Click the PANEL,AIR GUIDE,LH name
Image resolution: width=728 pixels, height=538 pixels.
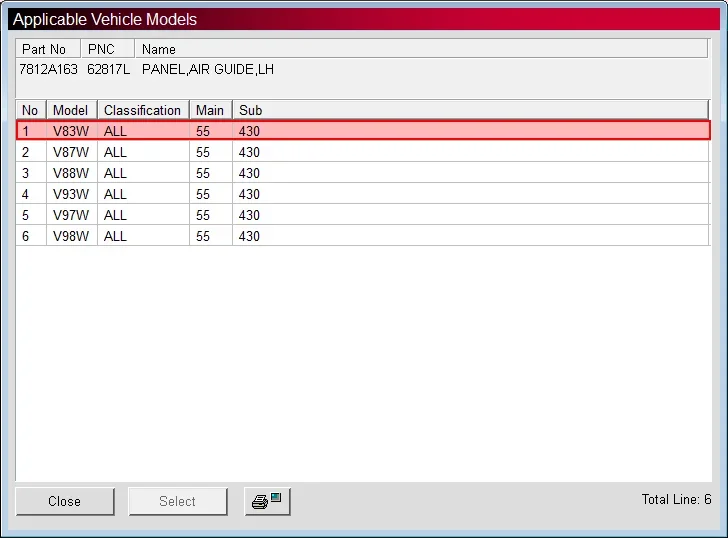click(208, 69)
